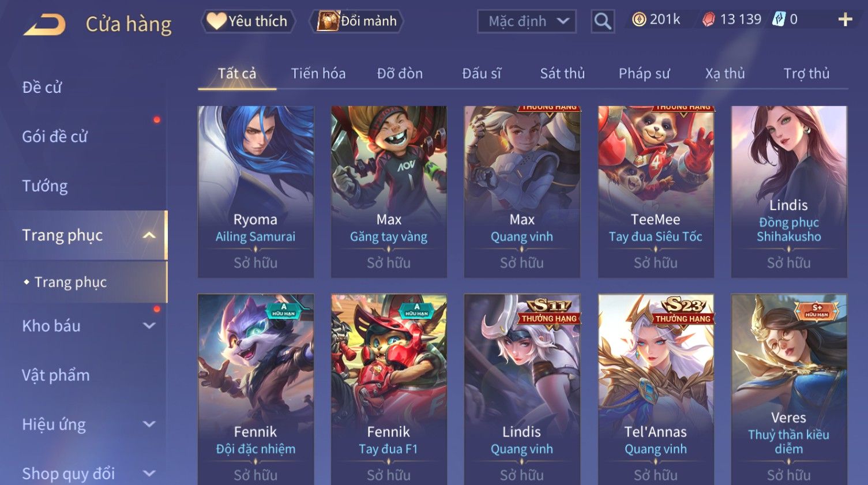Switch to the Sát thủ tab
Screen dimensions: 868x485
point(562,73)
